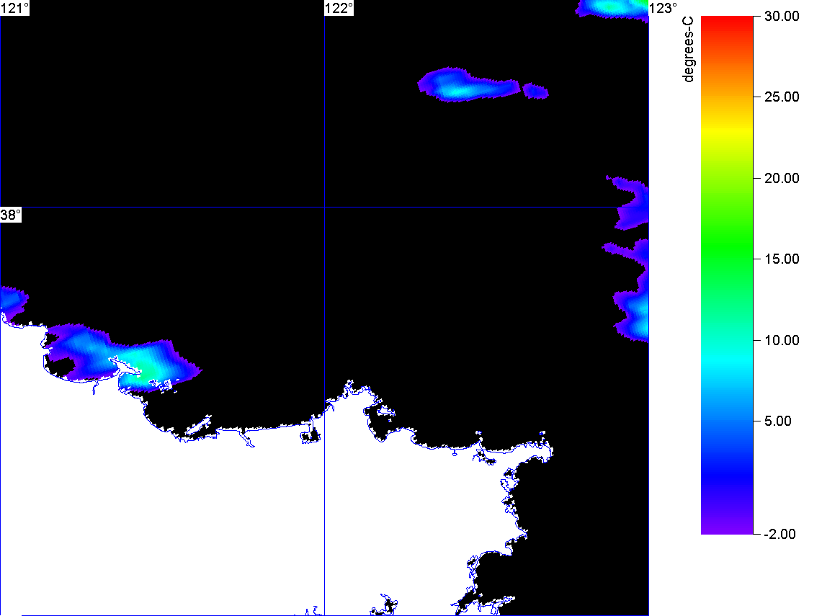Click the 25.00 colorbar value
The image size is (840, 616).
(782, 97)
